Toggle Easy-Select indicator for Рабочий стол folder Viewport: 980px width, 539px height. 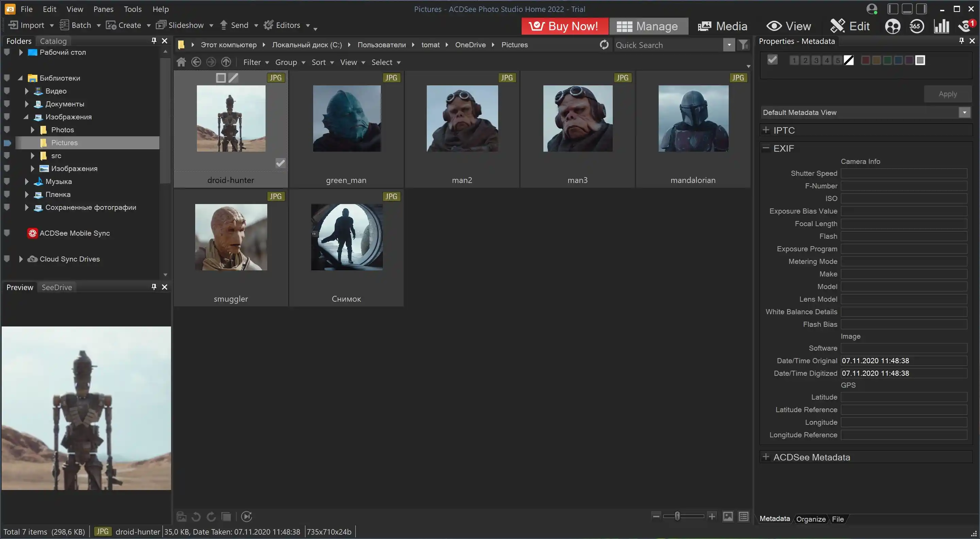[x=6, y=52]
